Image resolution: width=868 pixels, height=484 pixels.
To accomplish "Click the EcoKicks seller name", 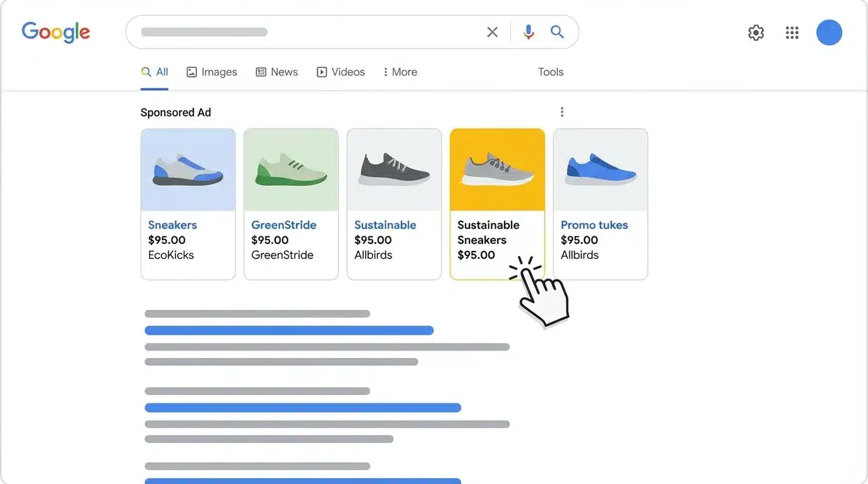I will 171,255.
